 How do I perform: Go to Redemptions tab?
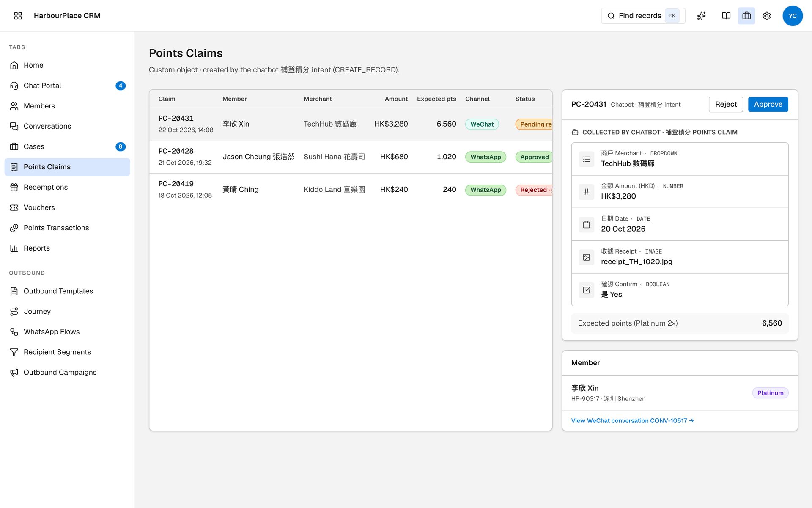click(x=67, y=187)
